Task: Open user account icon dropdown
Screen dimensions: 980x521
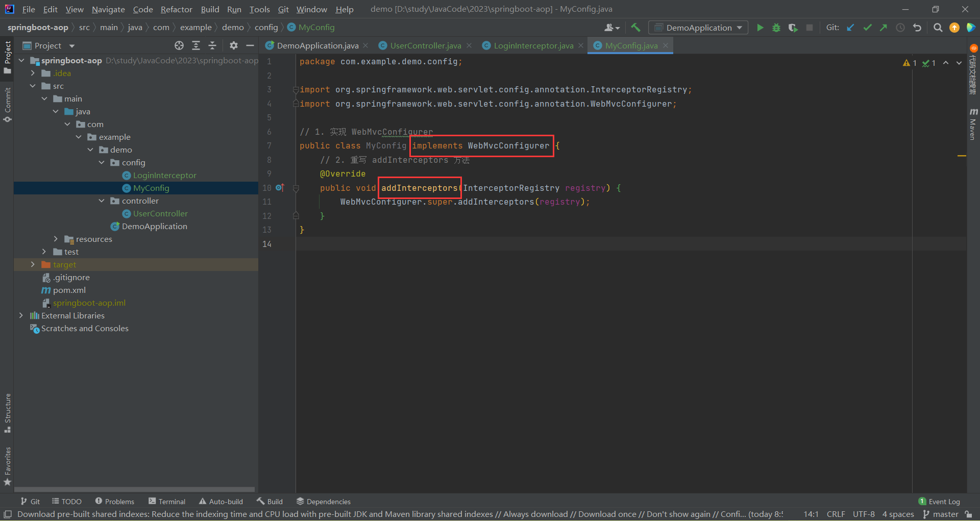Action: tap(612, 28)
